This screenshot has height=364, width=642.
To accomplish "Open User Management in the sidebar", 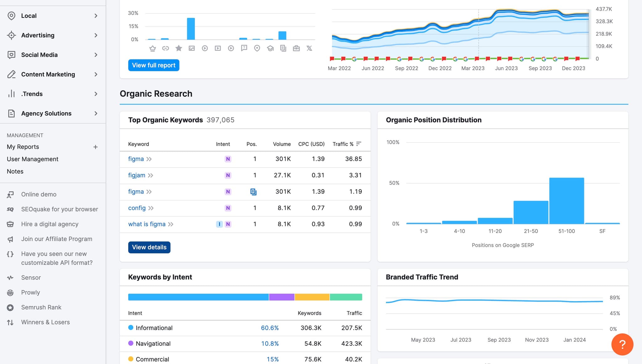I will pyautogui.click(x=33, y=159).
